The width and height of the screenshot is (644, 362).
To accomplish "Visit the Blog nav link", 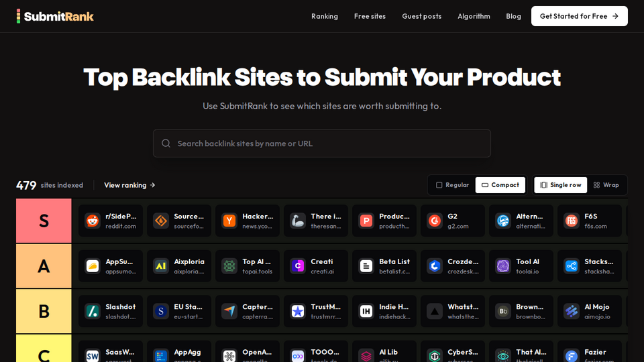I will click(x=513, y=16).
